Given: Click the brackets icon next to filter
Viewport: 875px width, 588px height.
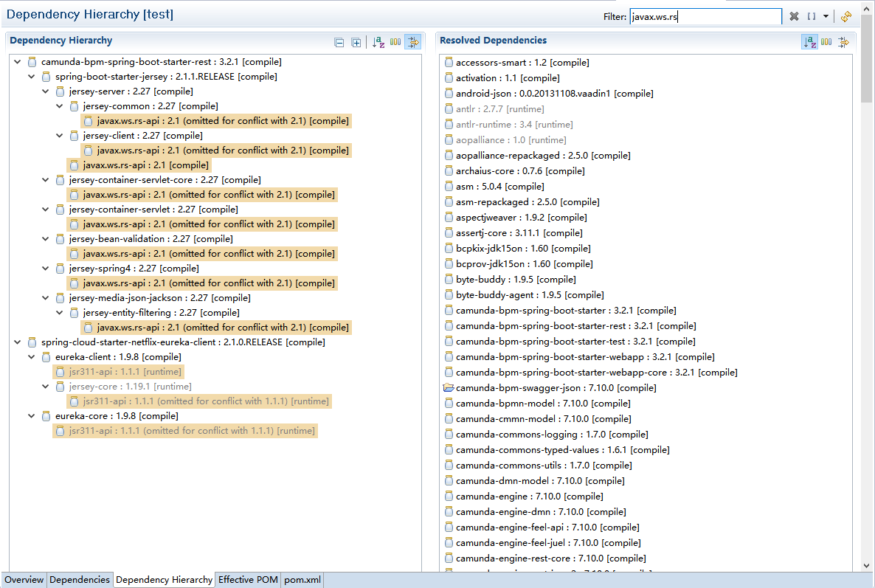Looking at the screenshot, I should pos(812,16).
